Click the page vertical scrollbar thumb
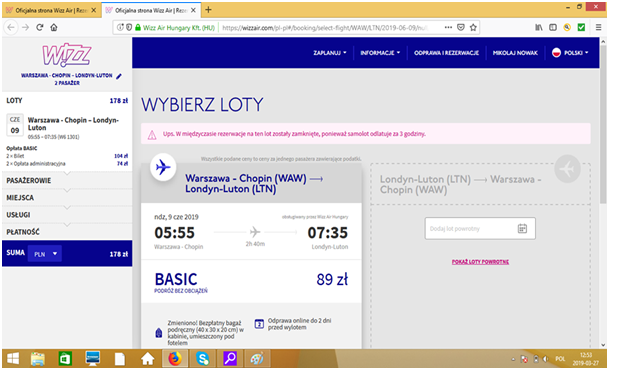This screenshot has height=370, width=622. pyautogui.click(x=603, y=124)
